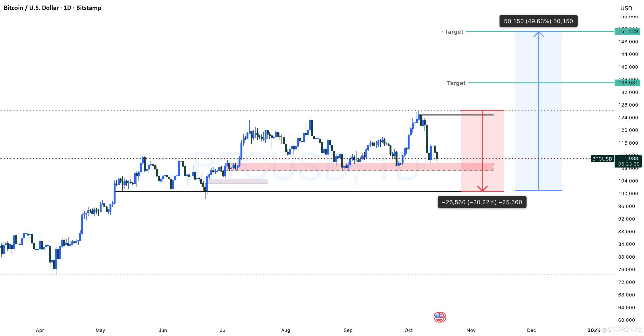This screenshot has height=336, width=644.
Task: Click the 151,229 green price tag
Action: 628,32
